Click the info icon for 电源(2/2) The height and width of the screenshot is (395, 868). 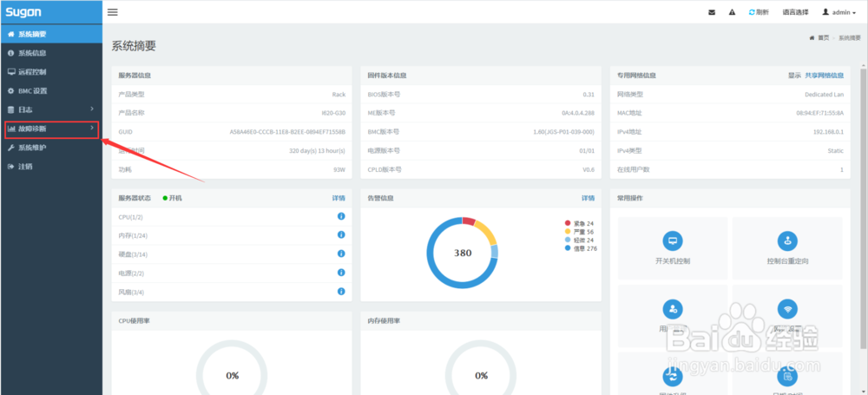coord(341,273)
